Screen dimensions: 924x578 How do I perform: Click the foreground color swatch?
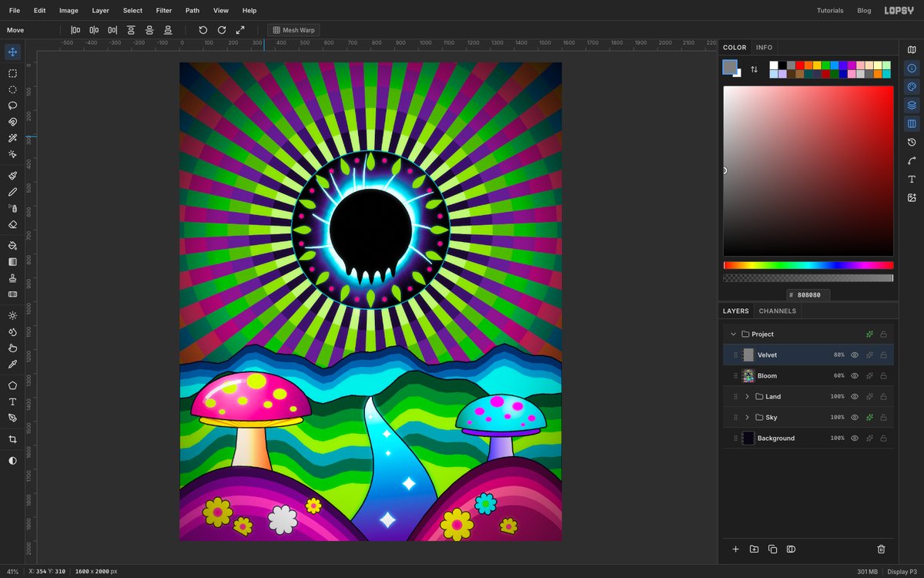[x=729, y=67]
